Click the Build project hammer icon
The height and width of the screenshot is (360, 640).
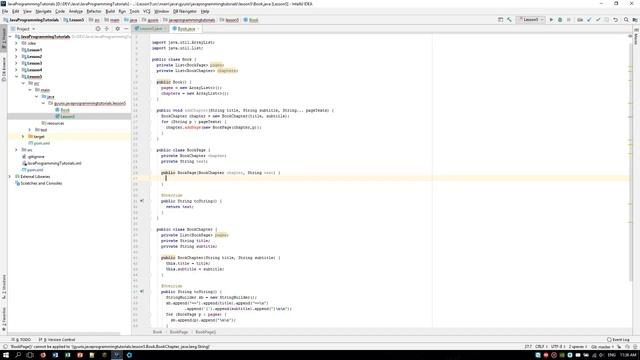[x=509, y=20]
